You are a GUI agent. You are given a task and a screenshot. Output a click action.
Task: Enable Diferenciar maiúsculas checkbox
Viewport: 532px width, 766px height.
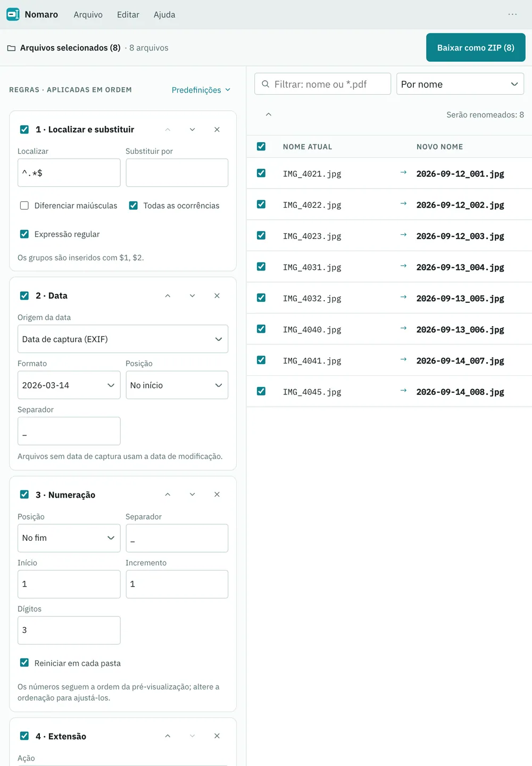tap(24, 205)
